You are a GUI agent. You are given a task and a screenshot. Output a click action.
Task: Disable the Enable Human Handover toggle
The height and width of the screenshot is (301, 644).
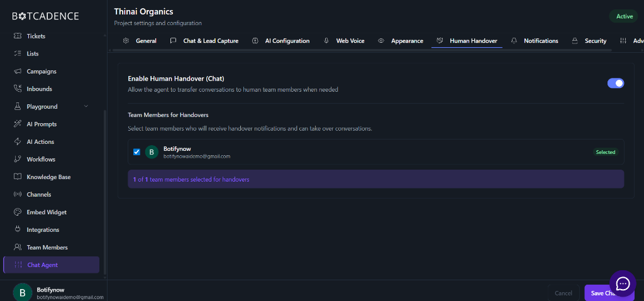pyautogui.click(x=616, y=84)
